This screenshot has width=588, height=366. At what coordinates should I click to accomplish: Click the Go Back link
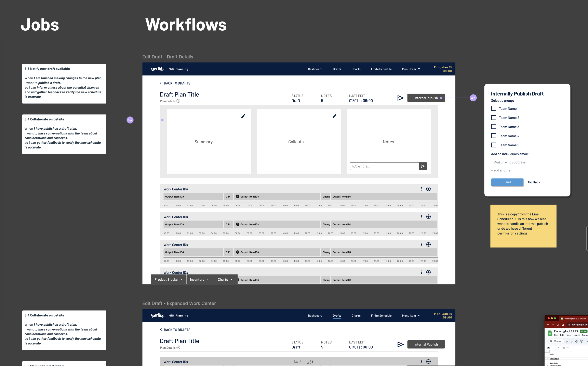(x=534, y=182)
